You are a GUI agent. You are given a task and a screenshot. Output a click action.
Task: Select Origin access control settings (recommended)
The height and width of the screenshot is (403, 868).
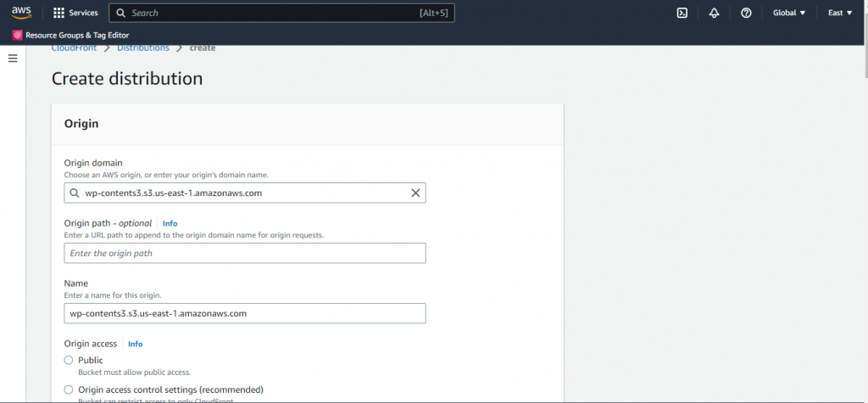point(69,389)
